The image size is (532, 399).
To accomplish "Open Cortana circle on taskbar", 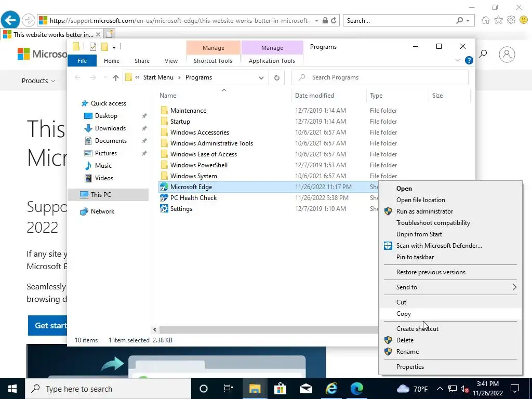I will point(204,389).
